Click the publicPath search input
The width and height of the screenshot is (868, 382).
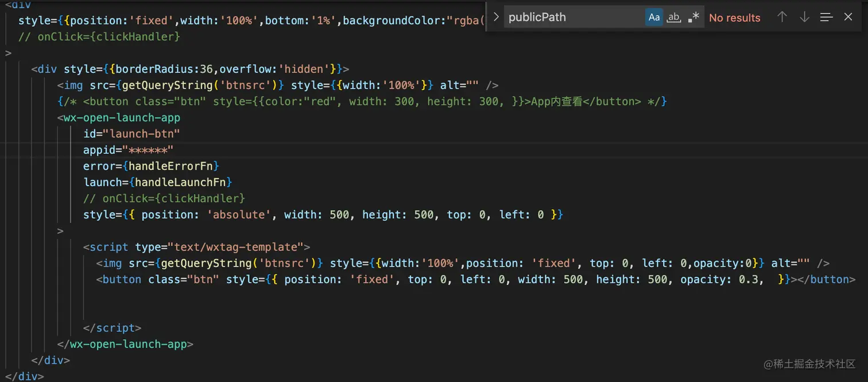574,17
